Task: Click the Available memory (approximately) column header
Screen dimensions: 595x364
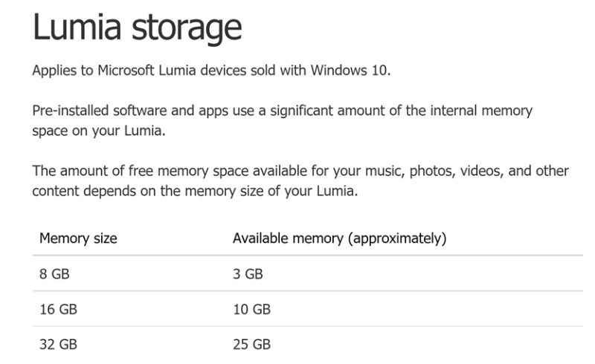Action: pyautogui.click(x=340, y=238)
